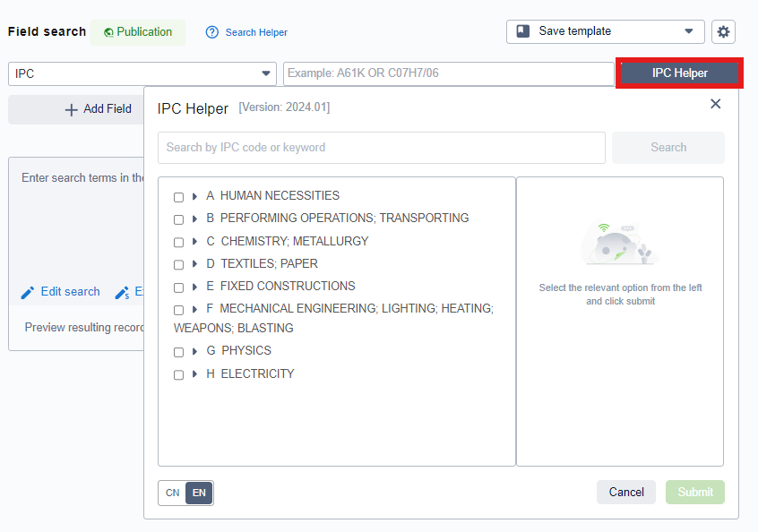Screen dimensions: 758x532
Task: Open the Save template dropdown arrow
Action: tap(688, 31)
